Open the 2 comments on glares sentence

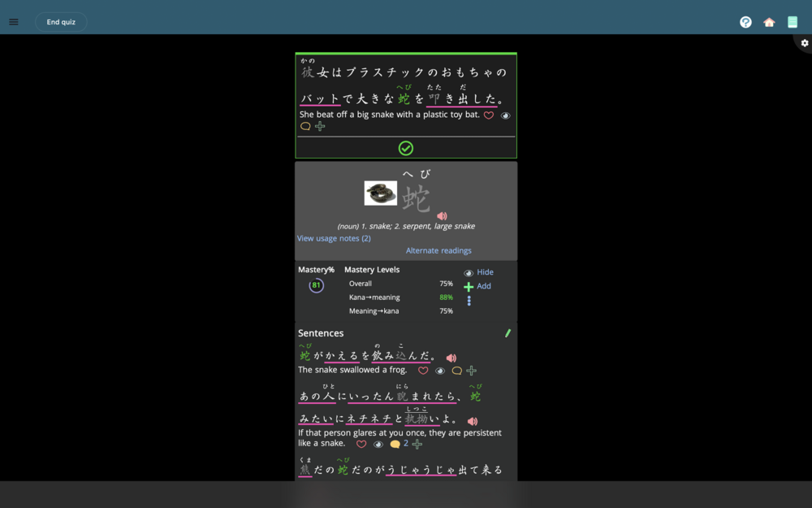[x=399, y=444]
